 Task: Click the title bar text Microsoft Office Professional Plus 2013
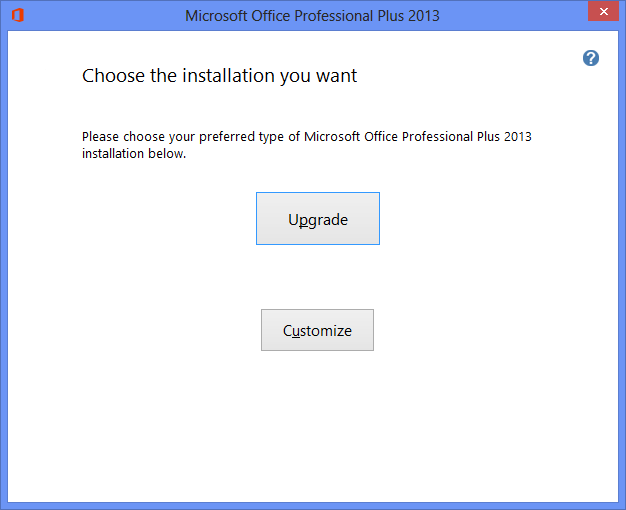(312, 16)
